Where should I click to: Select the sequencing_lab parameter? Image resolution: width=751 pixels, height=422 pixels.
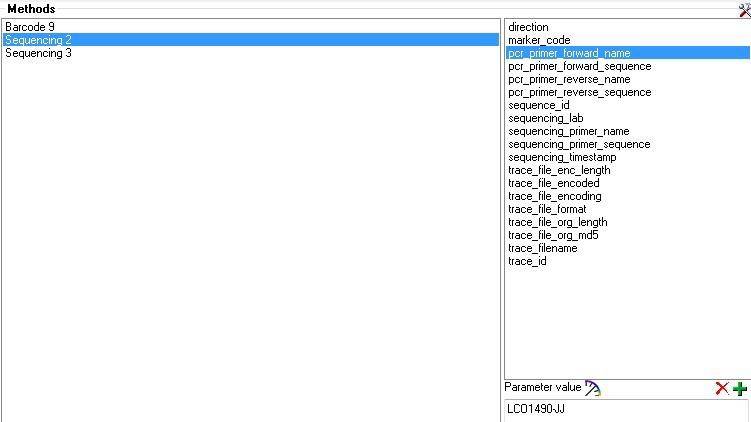click(545, 118)
